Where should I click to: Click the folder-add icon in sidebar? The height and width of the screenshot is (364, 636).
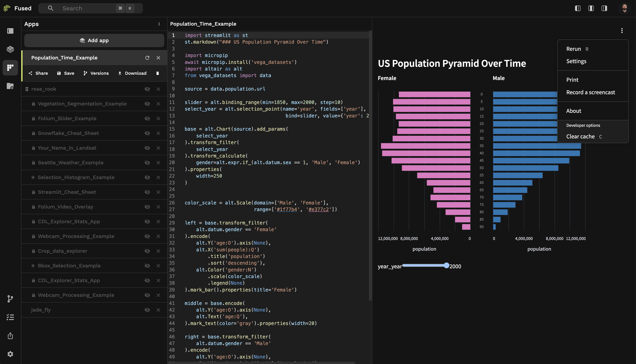coord(10,86)
